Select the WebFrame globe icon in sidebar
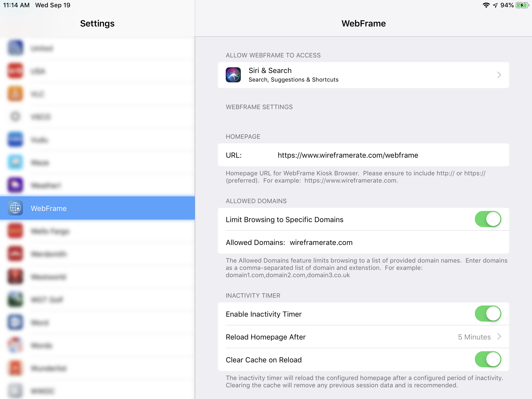 (15, 208)
